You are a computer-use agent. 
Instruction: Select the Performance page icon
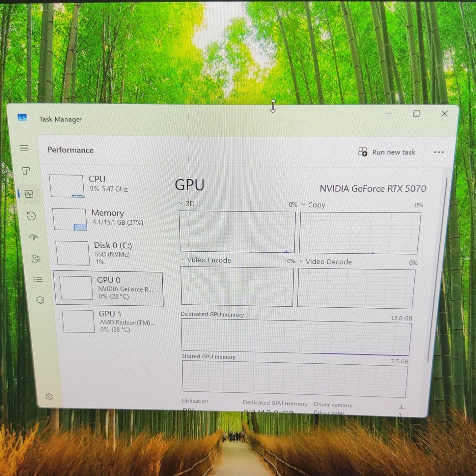pyautogui.click(x=29, y=194)
